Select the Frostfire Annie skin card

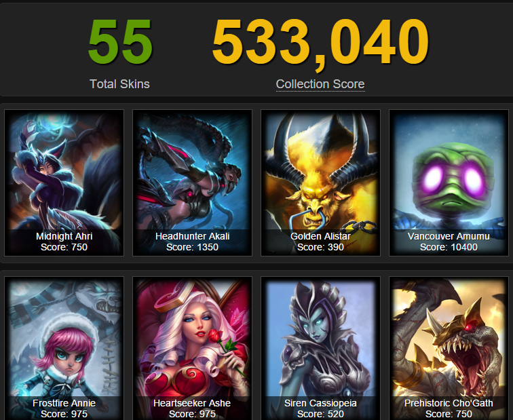64,348
